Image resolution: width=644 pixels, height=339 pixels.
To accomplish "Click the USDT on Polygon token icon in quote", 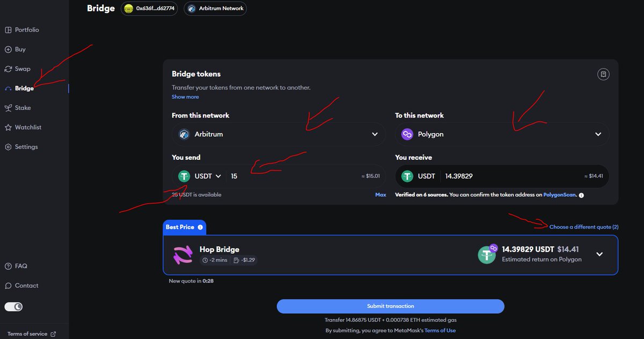I will pyautogui.click(x=488, y=254).
